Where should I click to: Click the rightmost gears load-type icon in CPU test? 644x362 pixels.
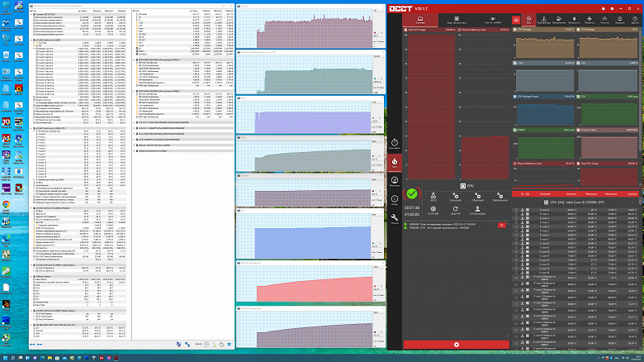(x=500, y=197)
